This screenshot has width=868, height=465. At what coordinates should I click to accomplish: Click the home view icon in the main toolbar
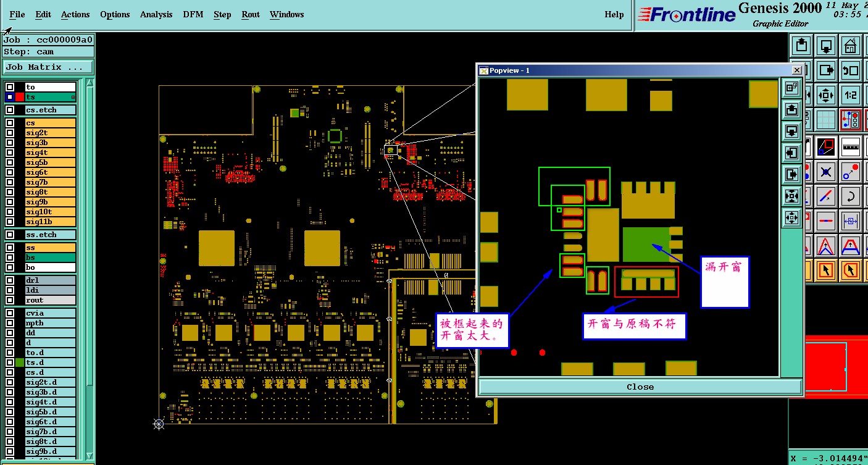click(851, 46)
